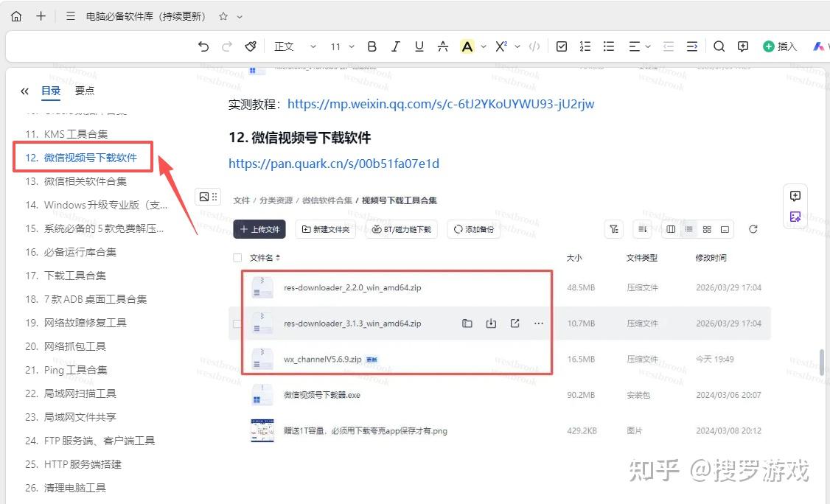
Task: Sort by 文件名 column arrow
Action: [278, 258]
